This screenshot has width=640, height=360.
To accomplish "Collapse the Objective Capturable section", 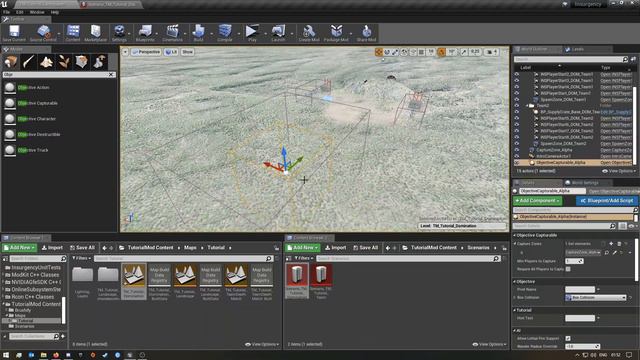I will (514, 236).
